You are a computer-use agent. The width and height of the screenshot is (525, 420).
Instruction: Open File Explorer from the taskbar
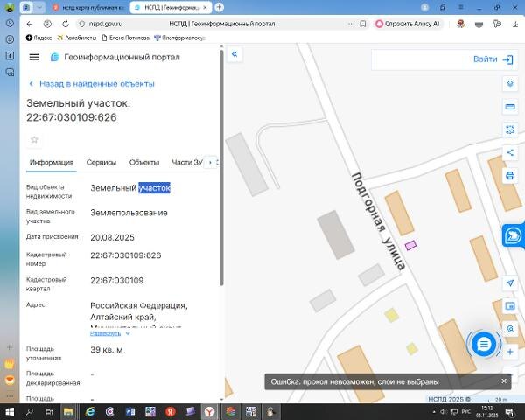tap(68, 411)
